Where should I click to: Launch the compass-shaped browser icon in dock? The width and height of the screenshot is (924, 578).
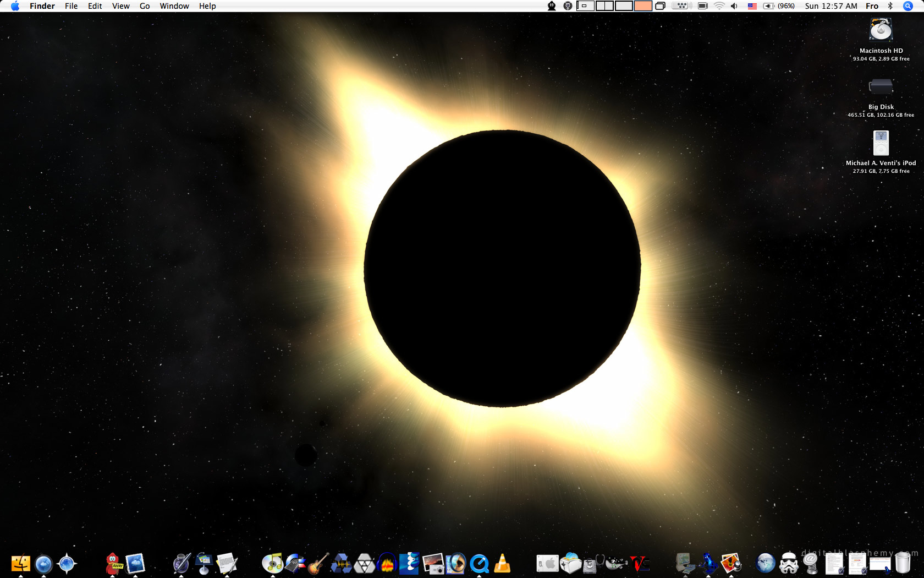coord(67,564)
